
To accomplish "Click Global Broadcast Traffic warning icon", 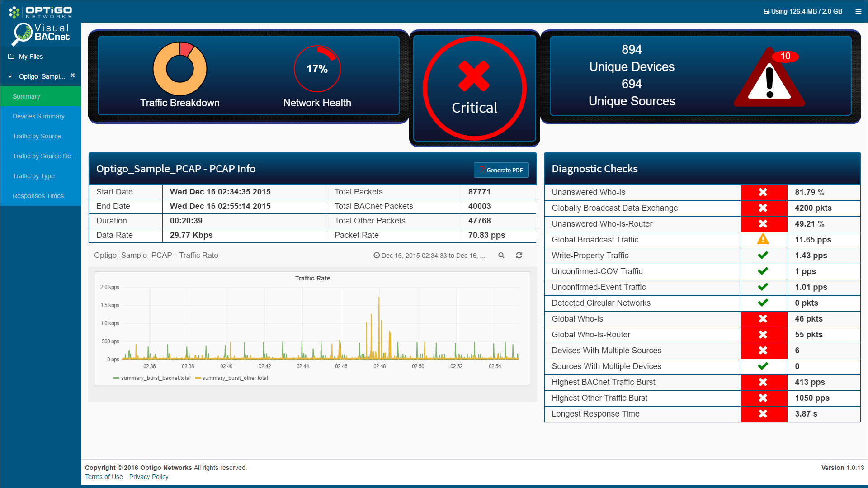I will [x=763, y=239].
